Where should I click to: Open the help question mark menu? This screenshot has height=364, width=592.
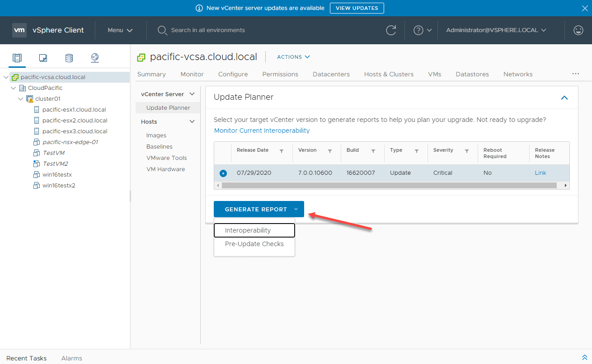[x=422, y=30]
